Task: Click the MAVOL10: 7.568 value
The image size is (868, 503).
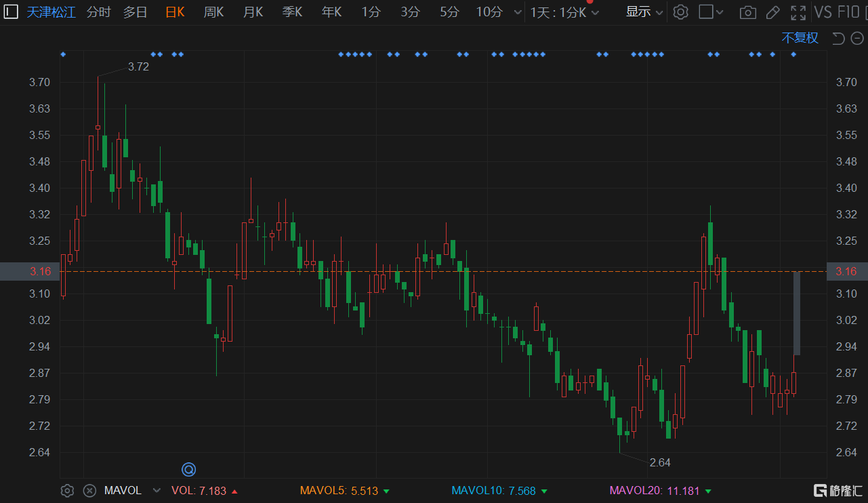Action: point(499,490)
